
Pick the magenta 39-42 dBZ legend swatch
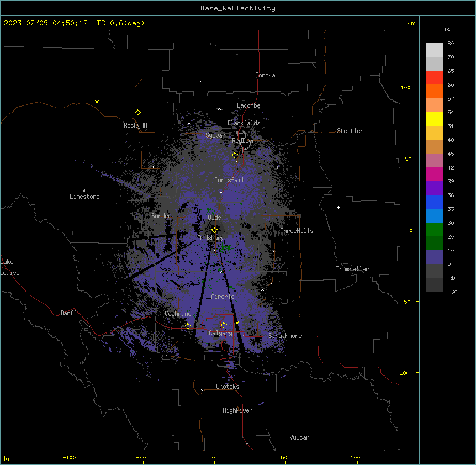pyautogui.click(x=434, y=174)
